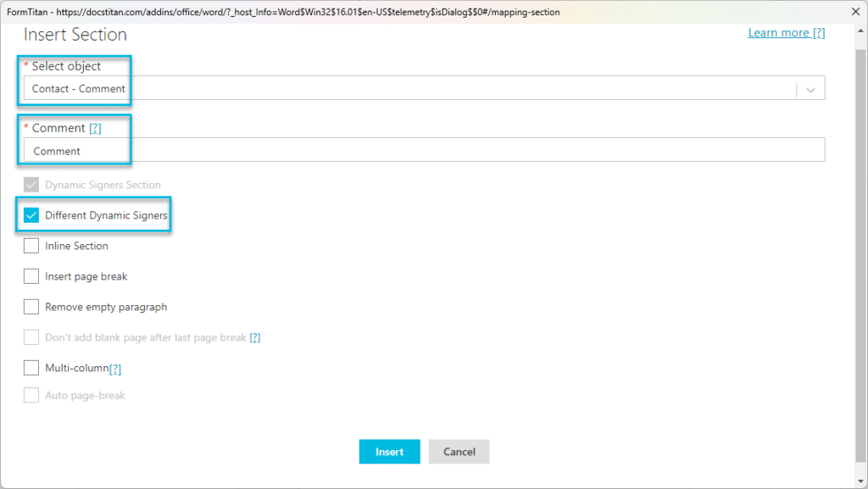Close the FormTitan dialog window

click(x=854, y=13)
